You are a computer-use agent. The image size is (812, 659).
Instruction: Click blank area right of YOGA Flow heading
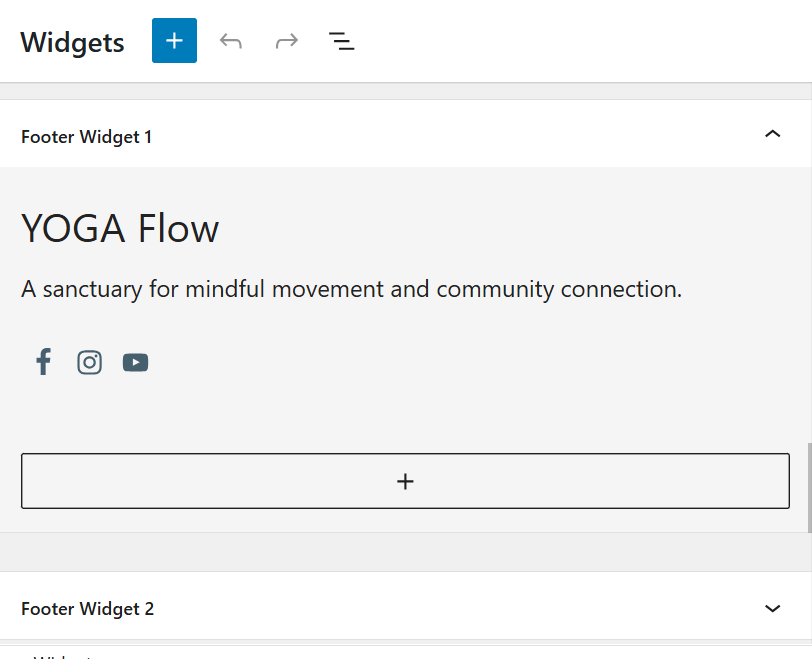[500, 229]
